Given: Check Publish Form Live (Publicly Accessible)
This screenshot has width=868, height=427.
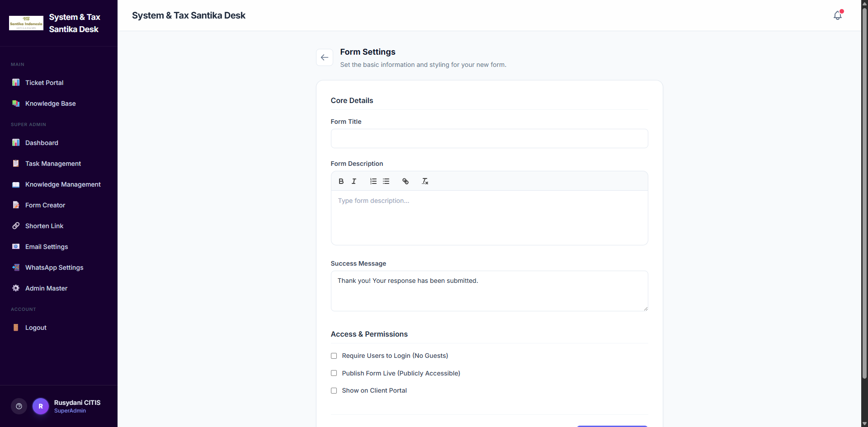Looking at the screenshot, I should (334, 373).
